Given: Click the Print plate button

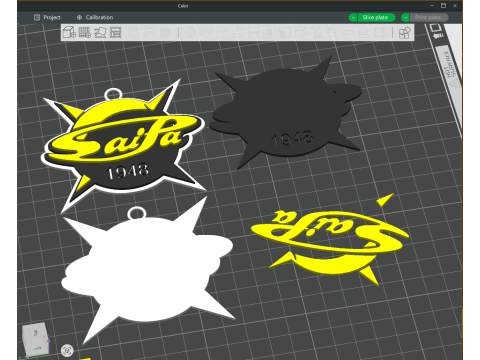Looking at the screenshot, I should [x=429, y=17].
